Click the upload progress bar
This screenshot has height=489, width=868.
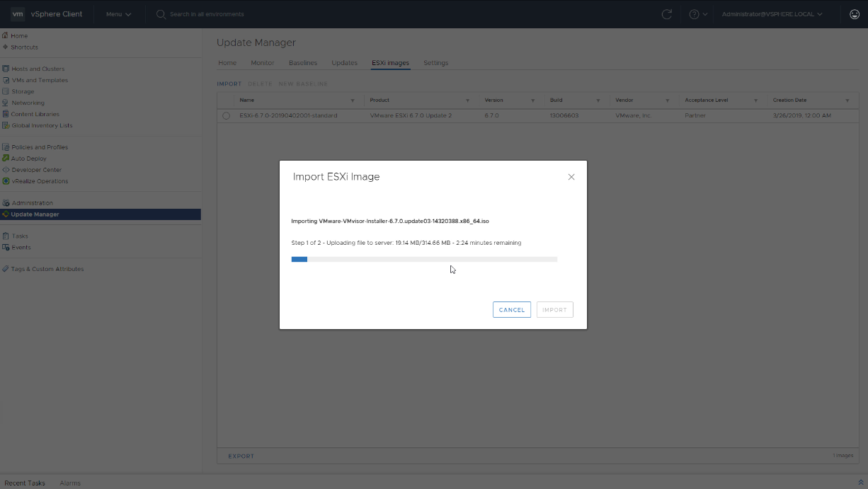pyautogui.click(x=424, y=260)
